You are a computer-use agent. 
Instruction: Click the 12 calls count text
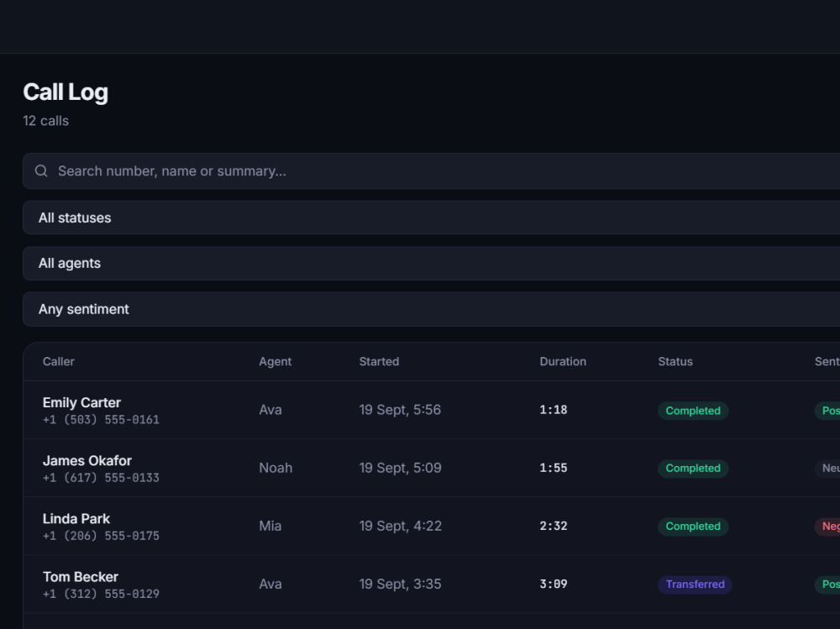(x=45, y=121)
